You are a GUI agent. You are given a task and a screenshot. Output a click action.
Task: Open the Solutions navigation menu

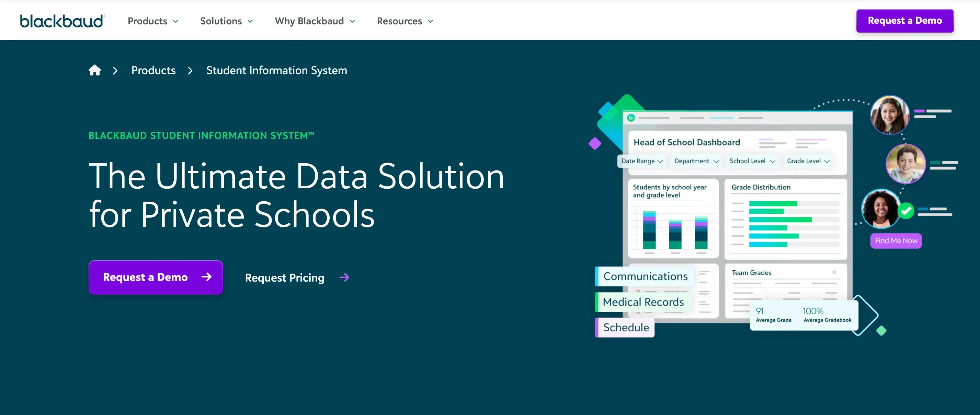(226, 21)
